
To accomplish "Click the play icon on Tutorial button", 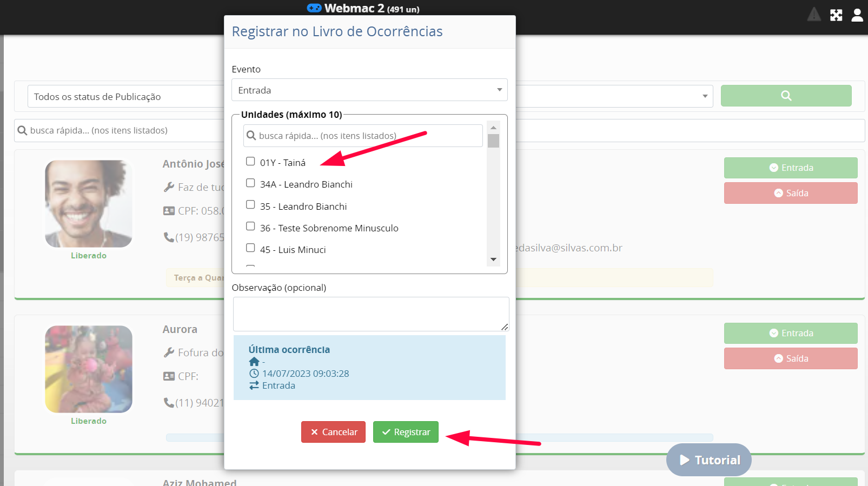I will tap(685, 460).
